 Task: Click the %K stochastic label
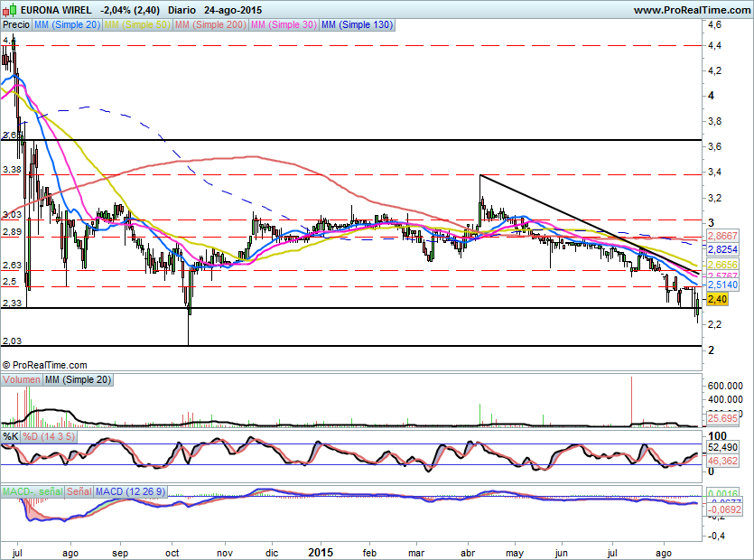pos(11,436)
